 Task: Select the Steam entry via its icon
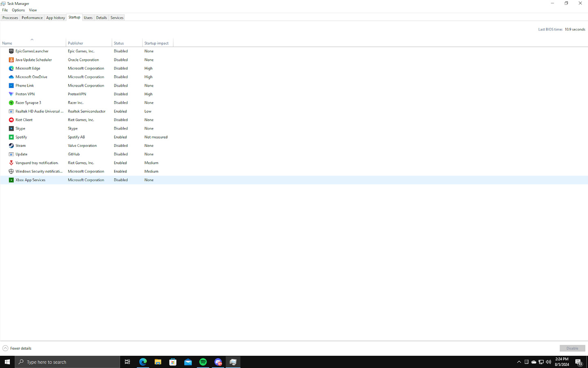pyautogui.click(x=11, y=145)
